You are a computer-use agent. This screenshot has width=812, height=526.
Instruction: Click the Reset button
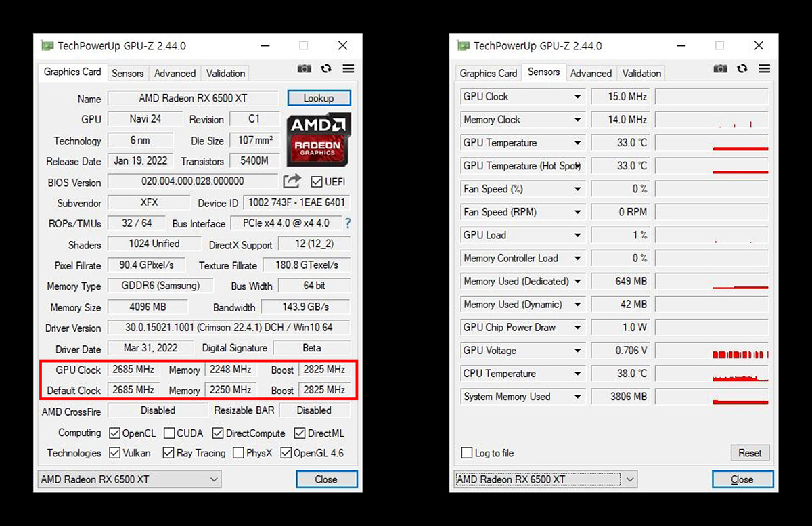750,453
